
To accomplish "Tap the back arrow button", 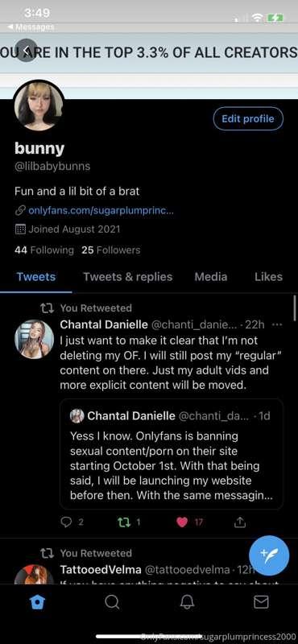I will click(x=27, y=51).
